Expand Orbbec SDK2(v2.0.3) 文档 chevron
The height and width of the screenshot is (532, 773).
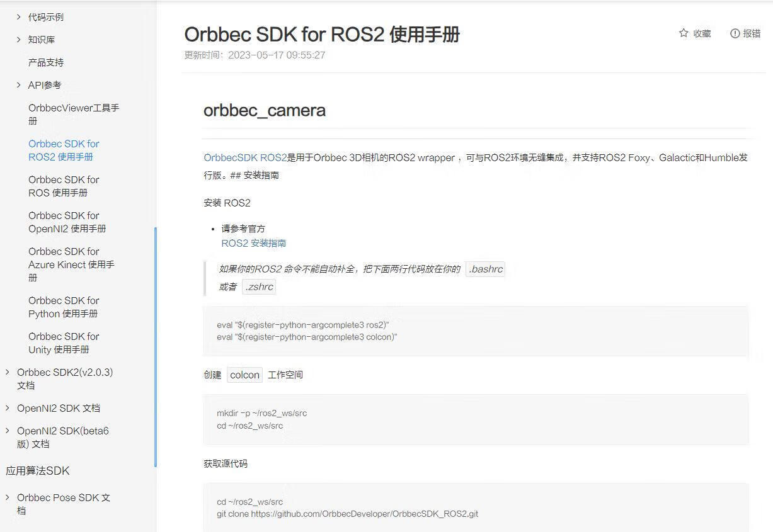click(x=8, y=372)
